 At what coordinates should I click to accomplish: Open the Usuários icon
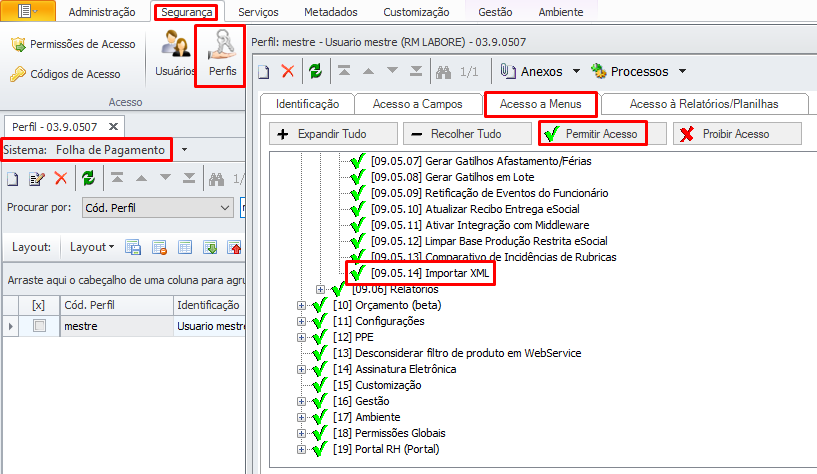pyautogui.click(x=175, y=53)
